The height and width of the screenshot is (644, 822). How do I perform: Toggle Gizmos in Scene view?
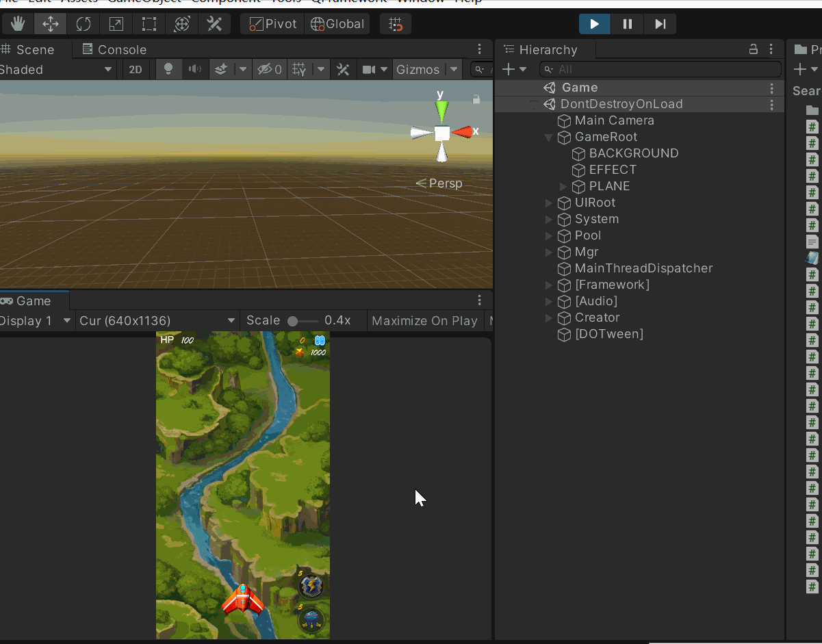pyautogui.click(x=418, y=69)
